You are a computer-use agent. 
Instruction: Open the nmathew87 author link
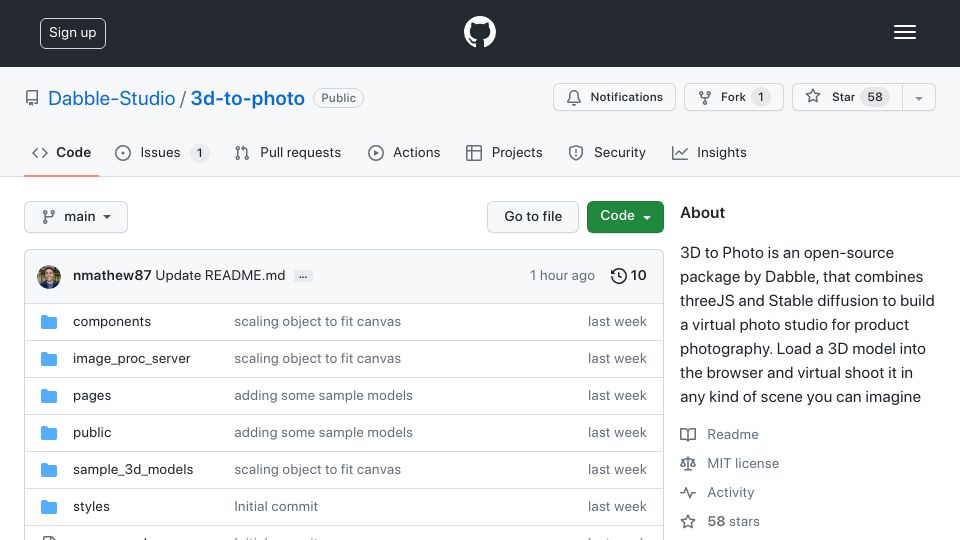[112, 276]
